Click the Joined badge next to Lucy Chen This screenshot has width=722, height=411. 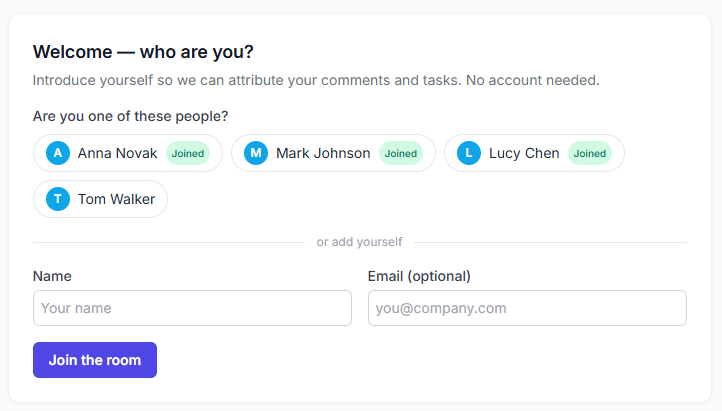[589, 153]
